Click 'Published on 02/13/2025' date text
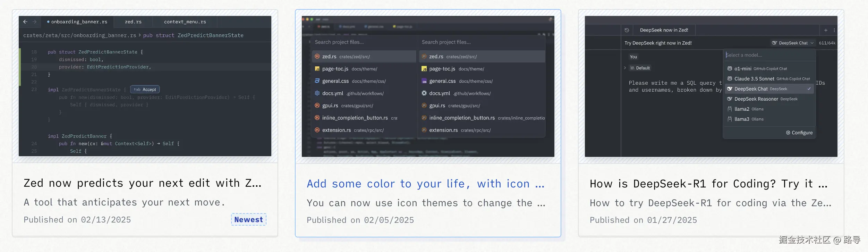This screenshot has width=868, height=252. 77,220
